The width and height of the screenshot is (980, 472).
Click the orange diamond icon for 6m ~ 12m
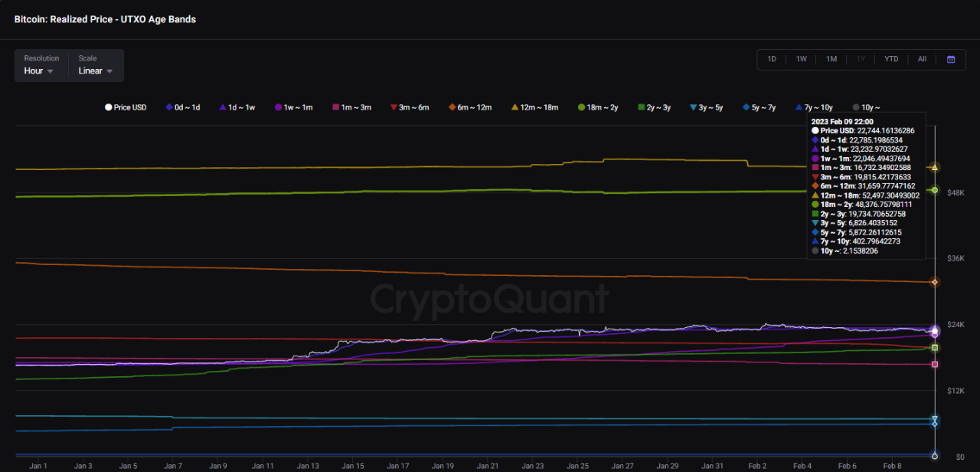coord(451,107)
